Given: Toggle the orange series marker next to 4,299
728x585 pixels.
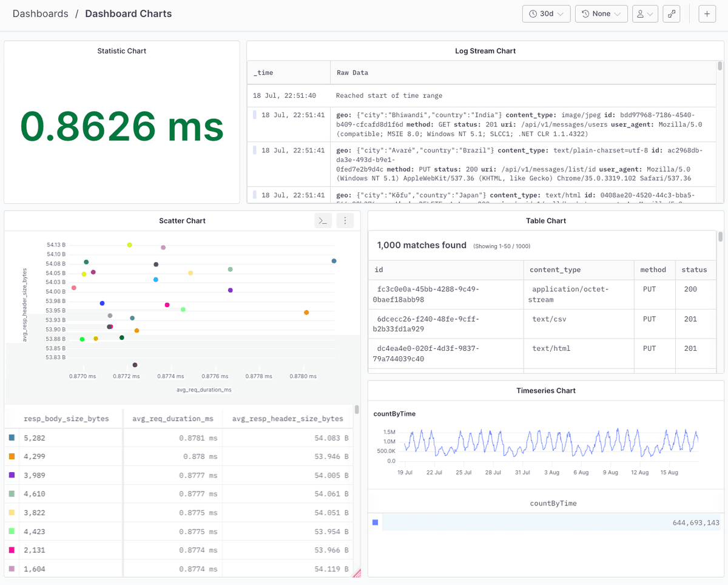Looking at the screenshot, I should [10, 456].
